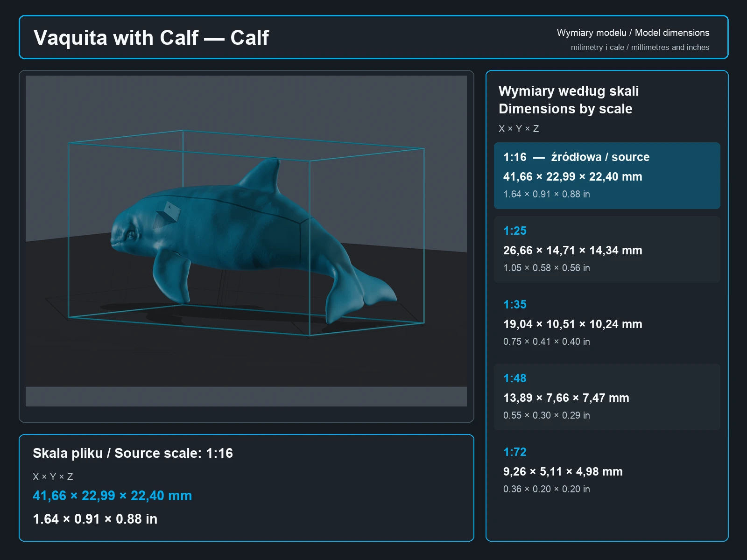Select the "1:35" scale label
The width and height of the screenshot is (747, 560).
tap(515, 305)
